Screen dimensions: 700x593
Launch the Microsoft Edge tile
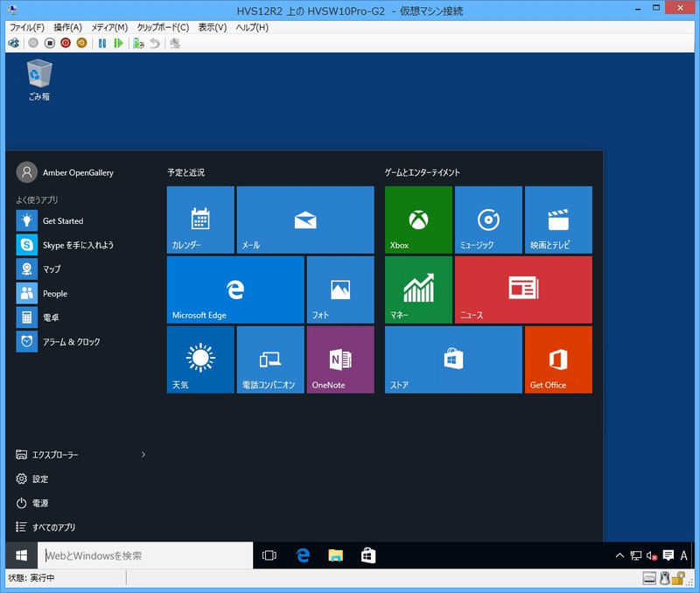[235, 290]
